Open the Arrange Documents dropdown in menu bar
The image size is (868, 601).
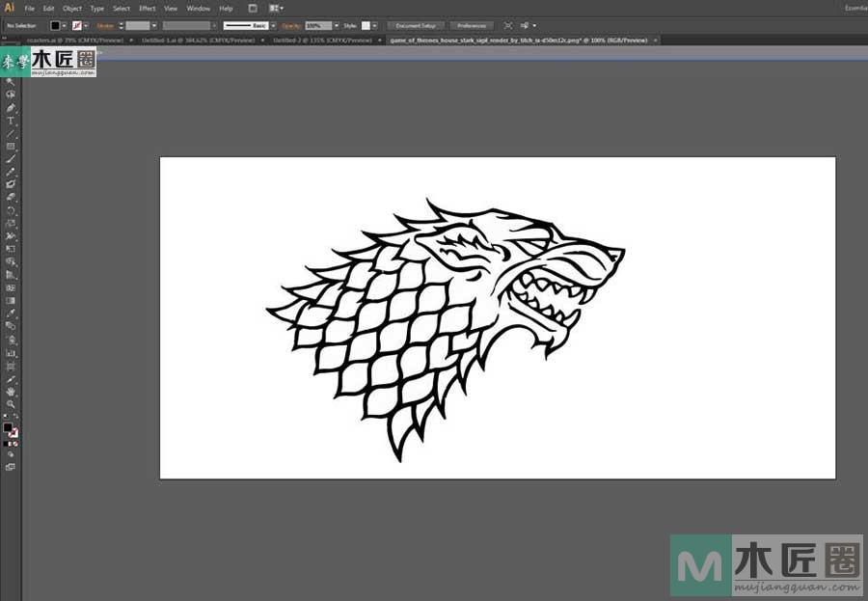[277, 8]
